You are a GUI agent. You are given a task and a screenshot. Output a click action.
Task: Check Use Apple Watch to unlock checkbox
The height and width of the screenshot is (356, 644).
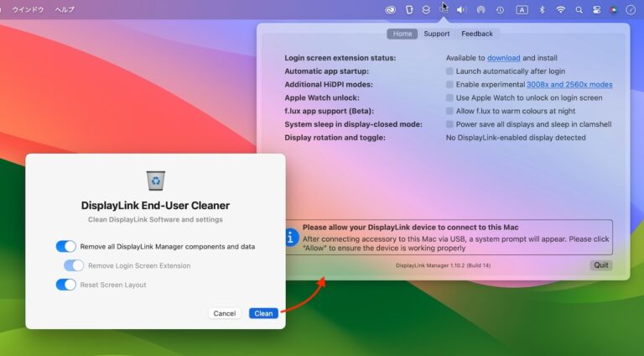[449, 98]
